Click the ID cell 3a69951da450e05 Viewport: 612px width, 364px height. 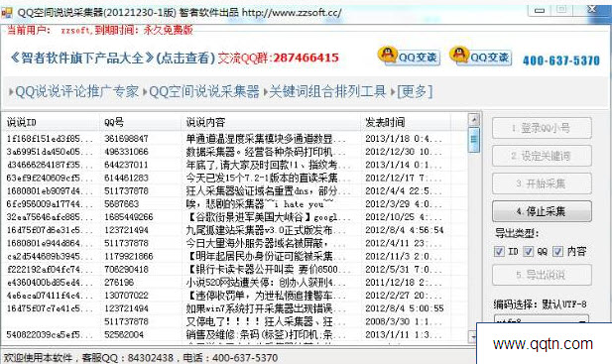click(50, 152)
